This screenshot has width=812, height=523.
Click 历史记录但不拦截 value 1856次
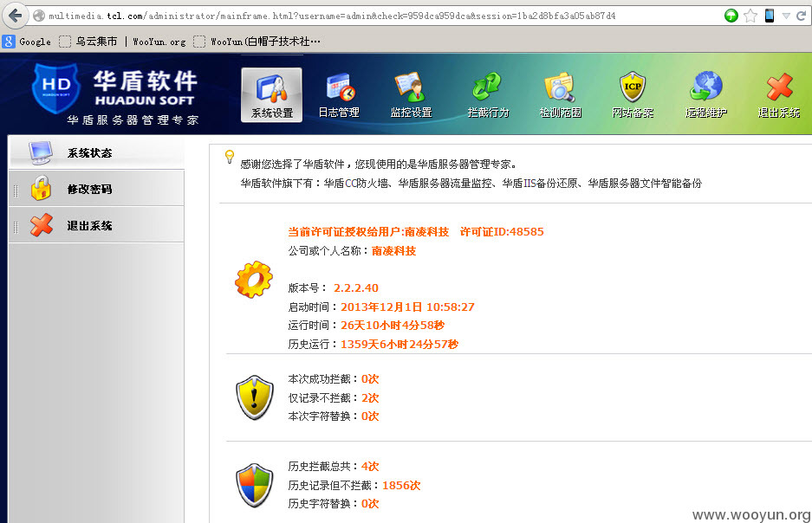(x=401, y=485)
